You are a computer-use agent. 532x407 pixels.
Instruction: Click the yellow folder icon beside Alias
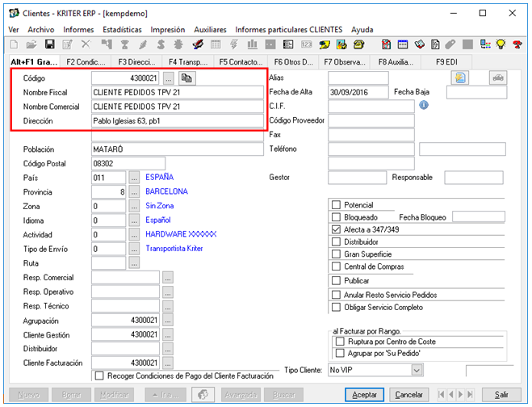[461, 78]
